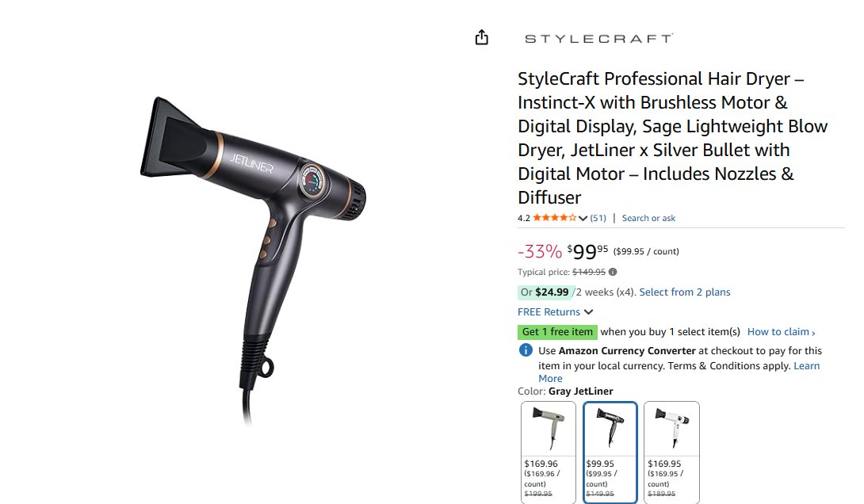The image size is (864, 504).
Task: Click the star rating icons
Action: [x=554, y=218]
